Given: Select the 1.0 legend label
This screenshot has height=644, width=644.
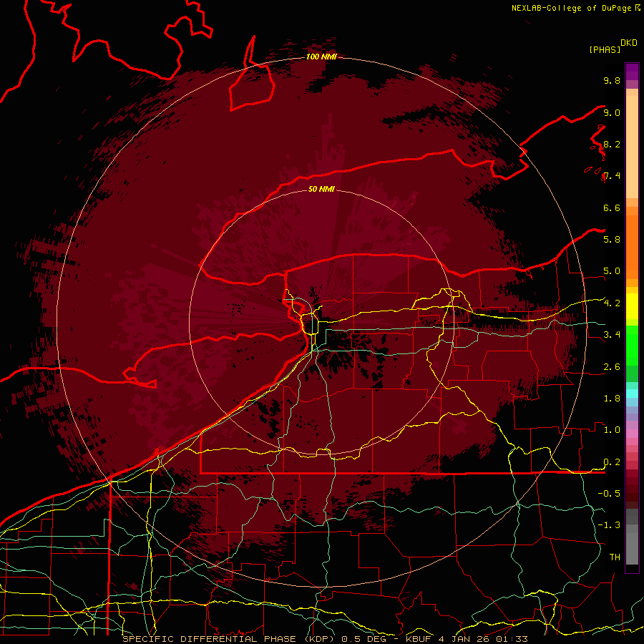Looking at the screenshot, I should click(x=612, y=430).
